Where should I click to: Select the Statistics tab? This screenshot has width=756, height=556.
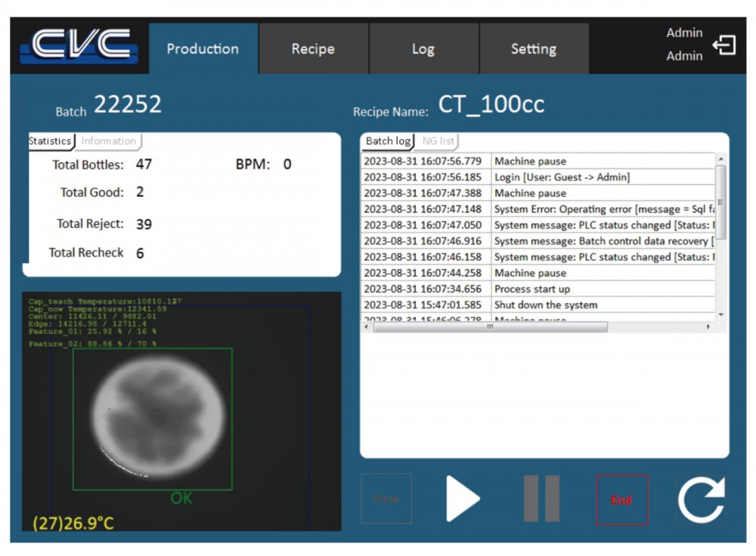click(51, 141)
